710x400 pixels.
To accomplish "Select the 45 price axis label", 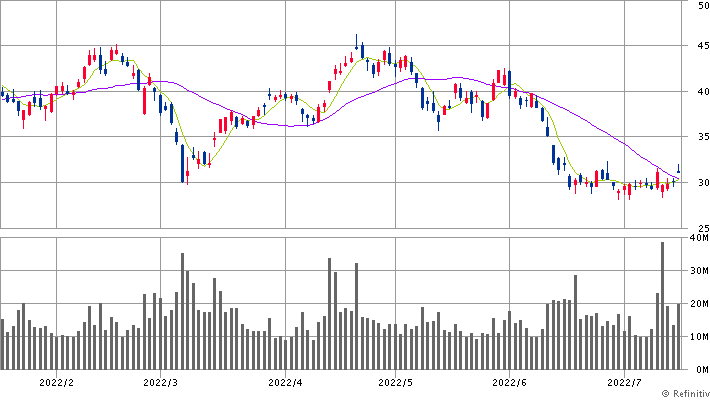I will [700, 46].
